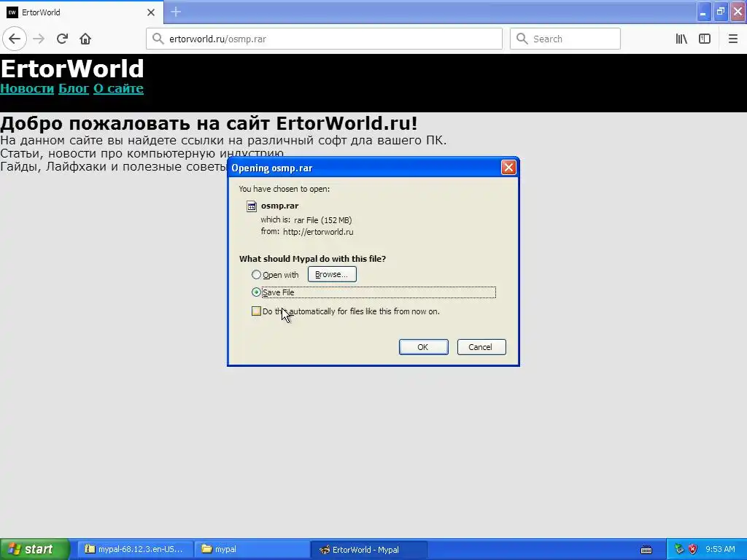747x560 pixels.
Task: Switch to mypal folder taskbar item
Action: coord(251,549)
